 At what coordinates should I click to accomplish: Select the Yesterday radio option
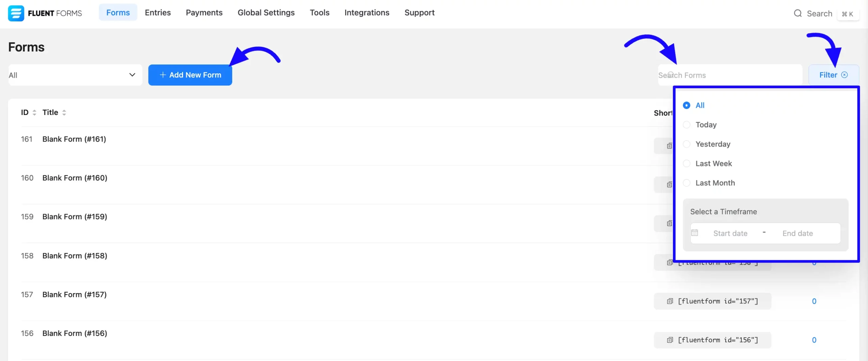687,144
